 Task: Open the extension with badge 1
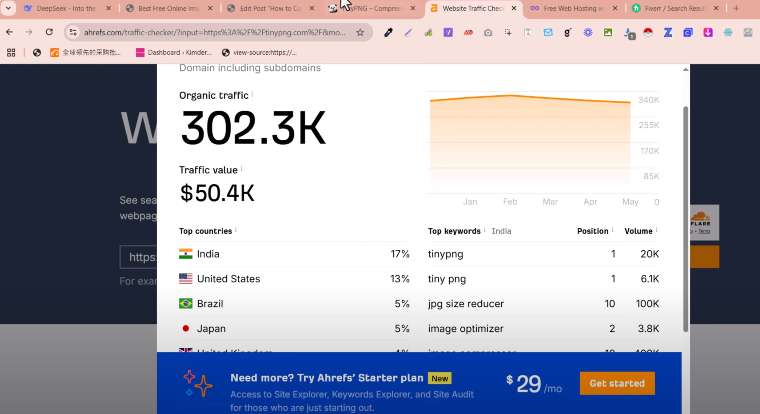[629, 33]
